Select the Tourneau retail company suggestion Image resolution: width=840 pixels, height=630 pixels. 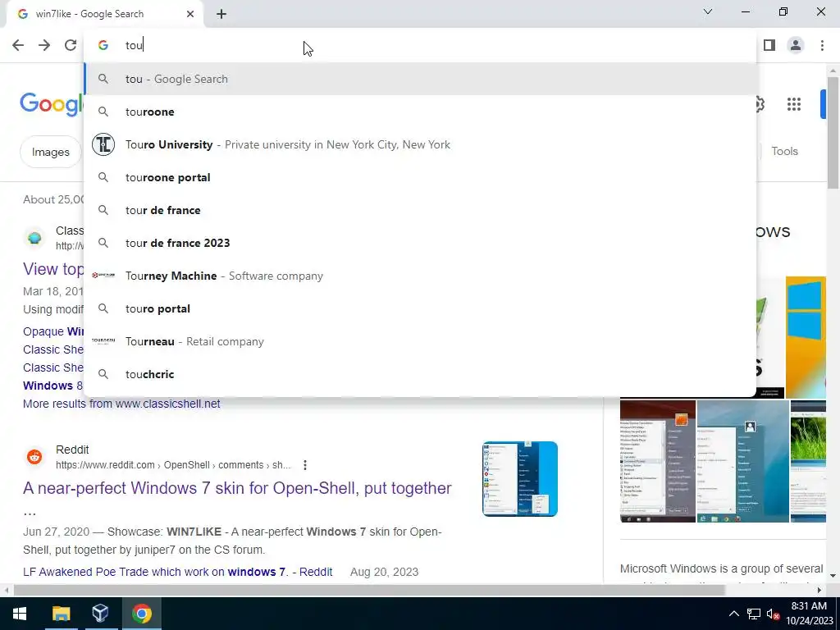(x=420, y=341)
